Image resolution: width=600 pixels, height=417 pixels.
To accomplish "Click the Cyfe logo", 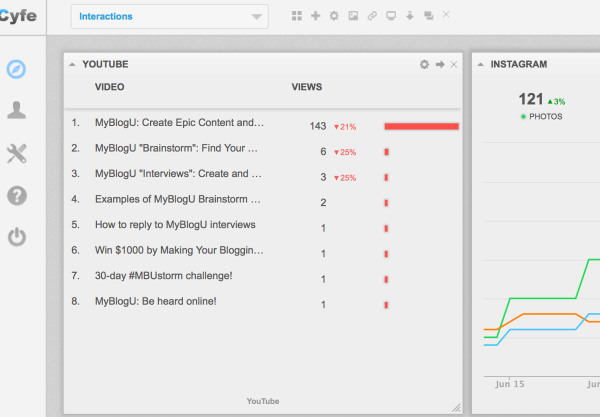I will pyautogui.click(x=18, y=16).
